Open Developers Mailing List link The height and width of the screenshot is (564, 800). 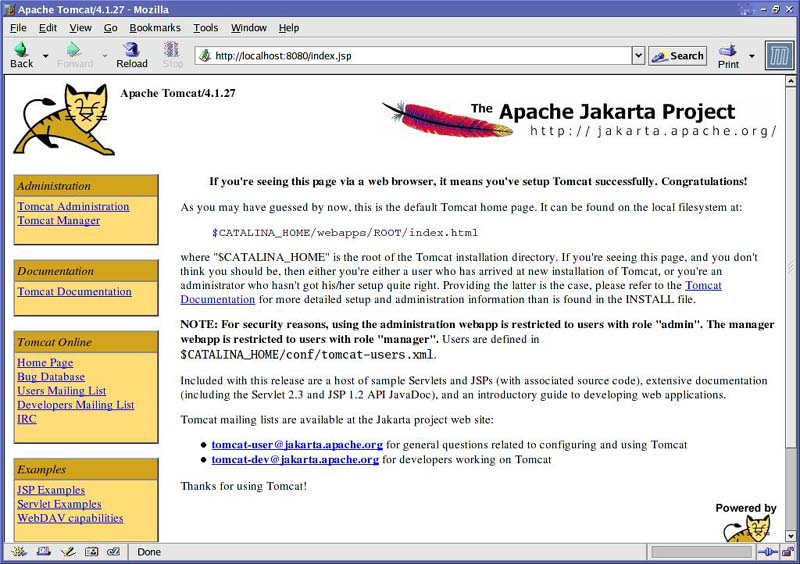(x=76, y=405)
